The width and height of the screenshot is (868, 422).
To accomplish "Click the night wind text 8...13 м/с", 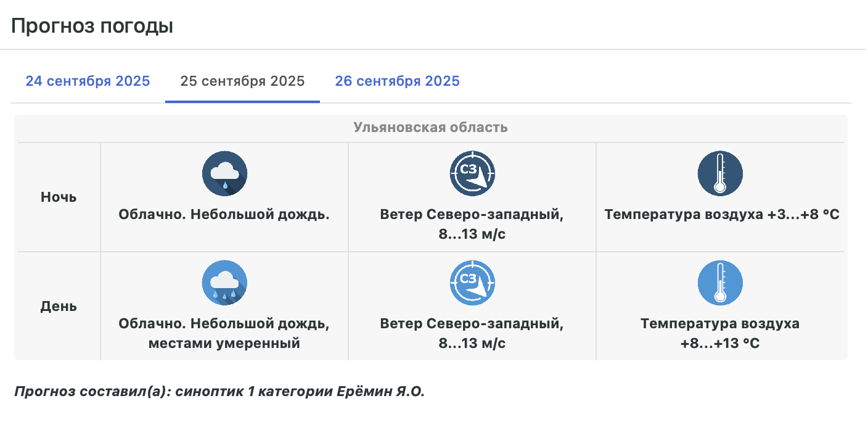I will coord(472,234).
